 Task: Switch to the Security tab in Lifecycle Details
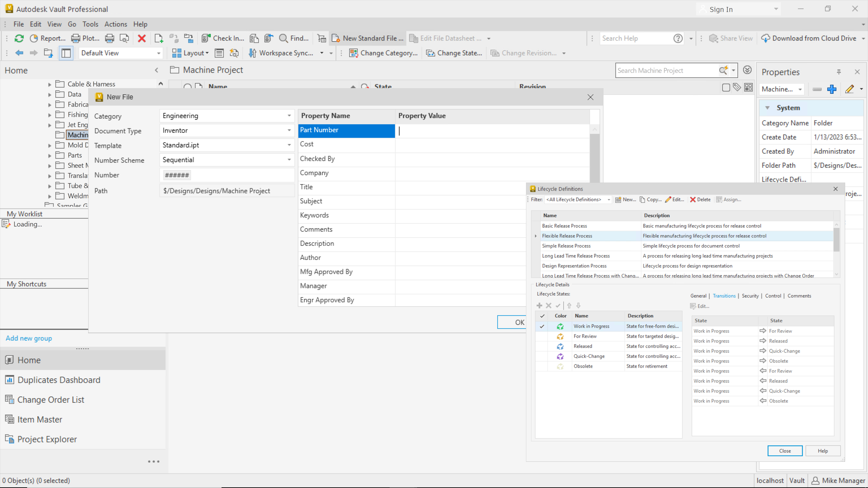point(750,296)
